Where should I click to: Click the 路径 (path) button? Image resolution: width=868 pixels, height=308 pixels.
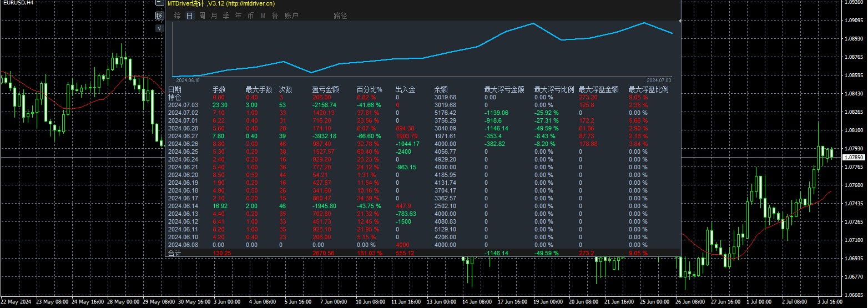pyautogui.click(x=340, y=16)
